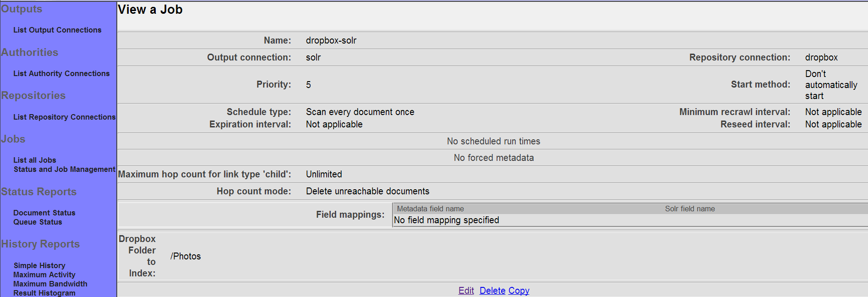868x297 pixels.
Task: Open Status and Job Management
Action: (64, 169)
